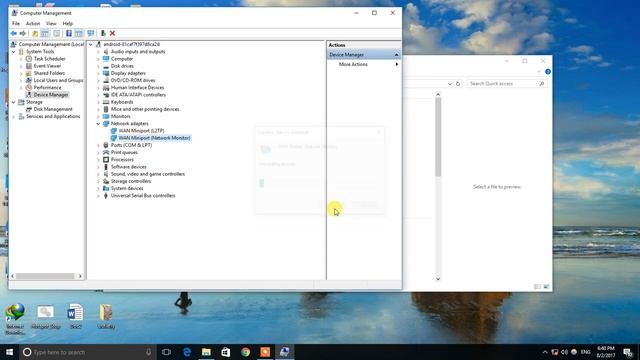640x360 pixels.
Task: Select Device Manager in the left tree
Action: 51,95
